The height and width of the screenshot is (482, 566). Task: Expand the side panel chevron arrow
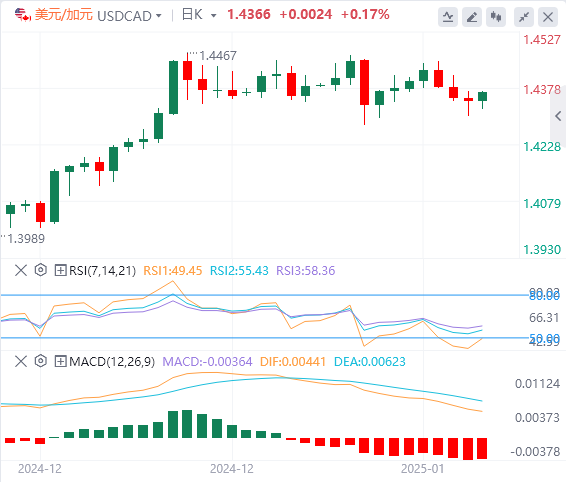pyautogui.click(x=558, y=116)
